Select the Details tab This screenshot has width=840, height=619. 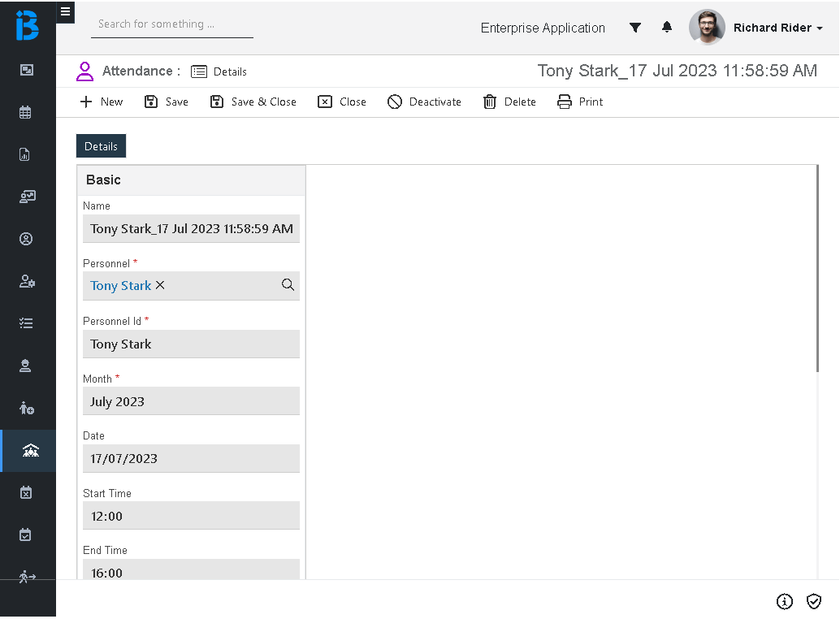tap(101, 146)
